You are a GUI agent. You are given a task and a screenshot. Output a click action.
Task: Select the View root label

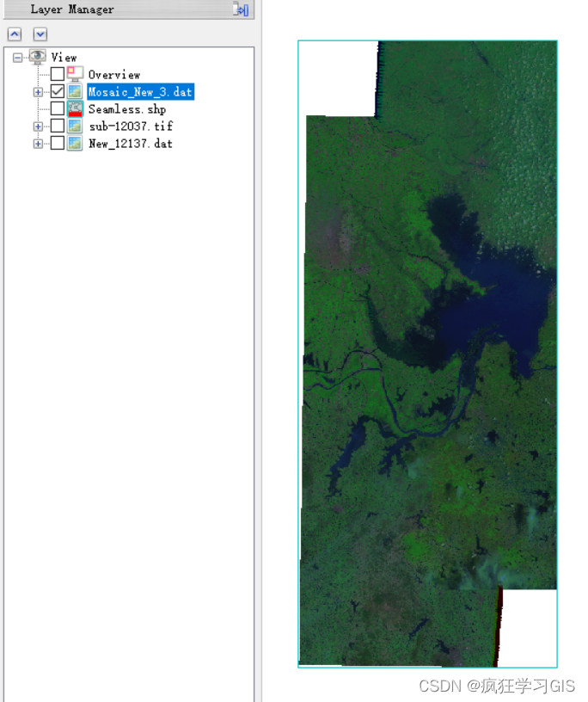[x=64, y=58]
